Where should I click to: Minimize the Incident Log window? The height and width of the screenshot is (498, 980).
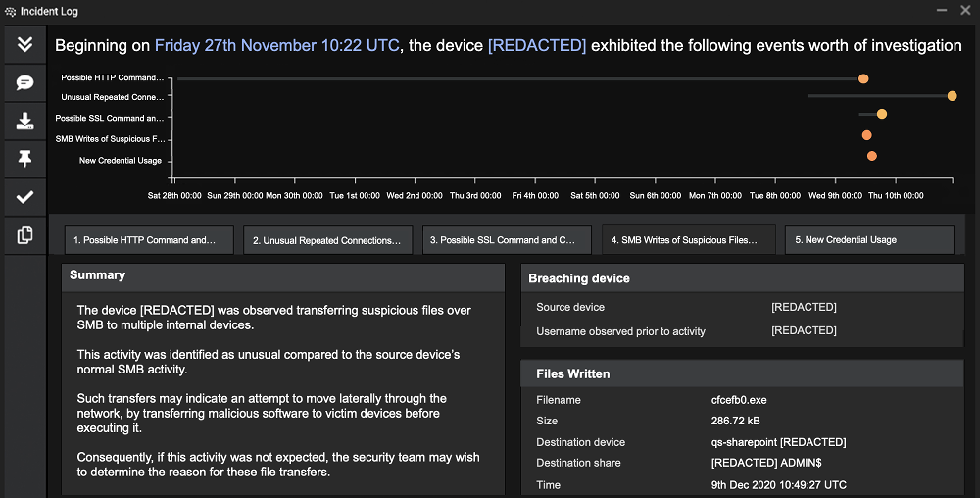pyautogui.click(x=942, y=11)
